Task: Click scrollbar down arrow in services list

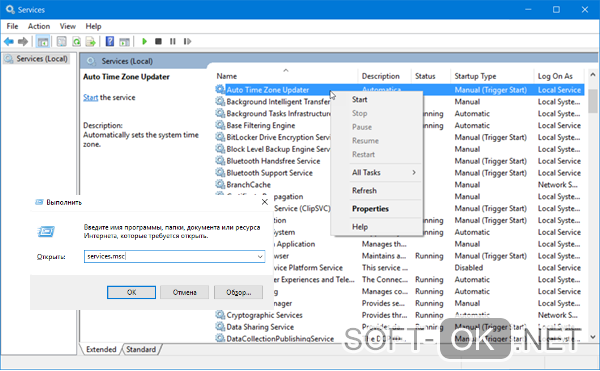Action: (x=592, y=337)
